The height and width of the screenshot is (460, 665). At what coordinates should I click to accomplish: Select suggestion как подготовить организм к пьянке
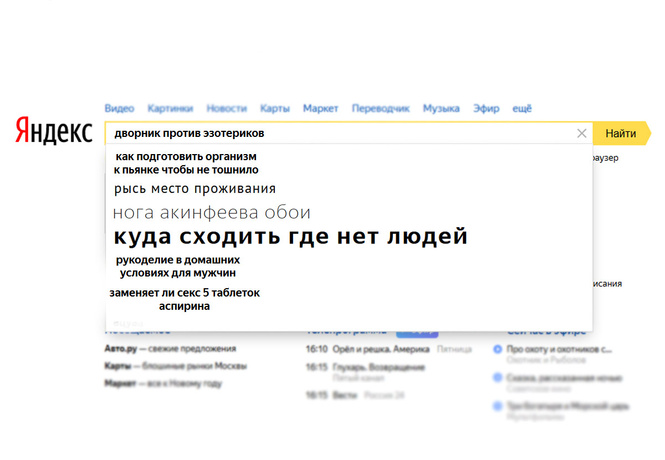pyautogui.click(x=186, y=163)
